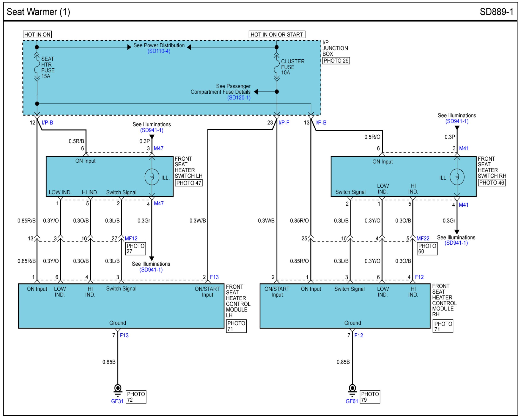The image size is (522, 420).
Task: Click the PHOTO 72 box near GF31
Action: [x=136, y=397]
